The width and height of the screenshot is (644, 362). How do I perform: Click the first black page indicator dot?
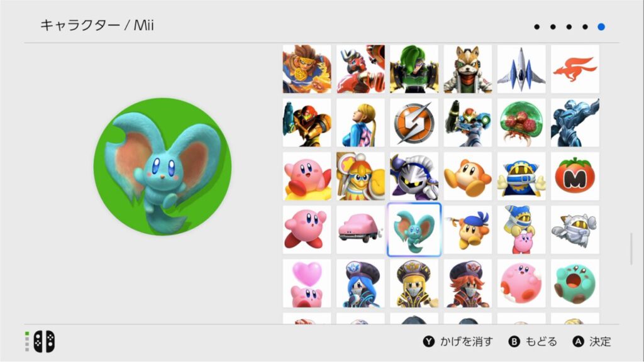(537, 26)
